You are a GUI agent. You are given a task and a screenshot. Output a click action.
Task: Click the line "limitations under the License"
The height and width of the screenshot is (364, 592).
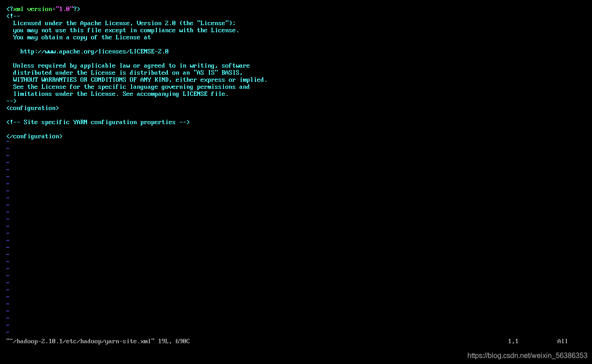[121, 94]
